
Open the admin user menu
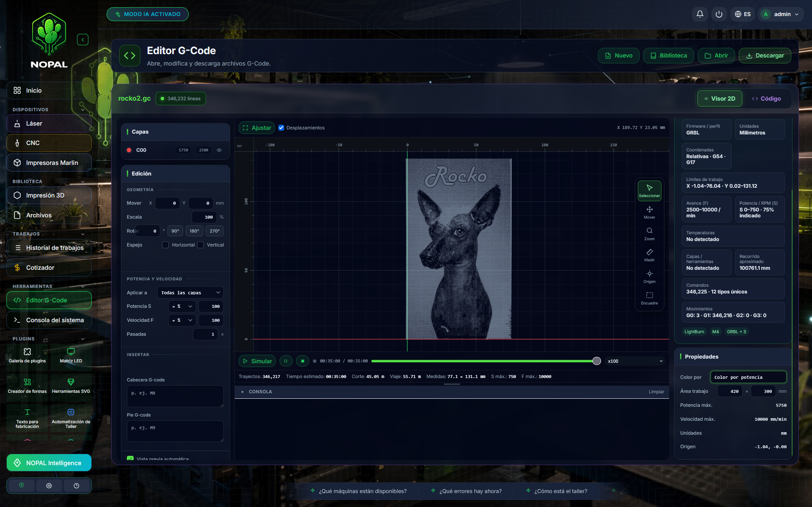tap(782, 14)
